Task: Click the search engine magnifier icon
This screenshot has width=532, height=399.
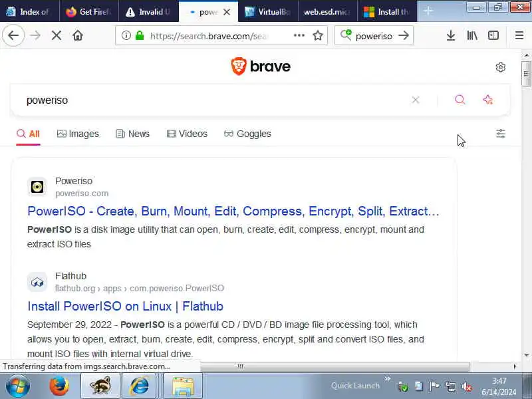Action: 346,35
